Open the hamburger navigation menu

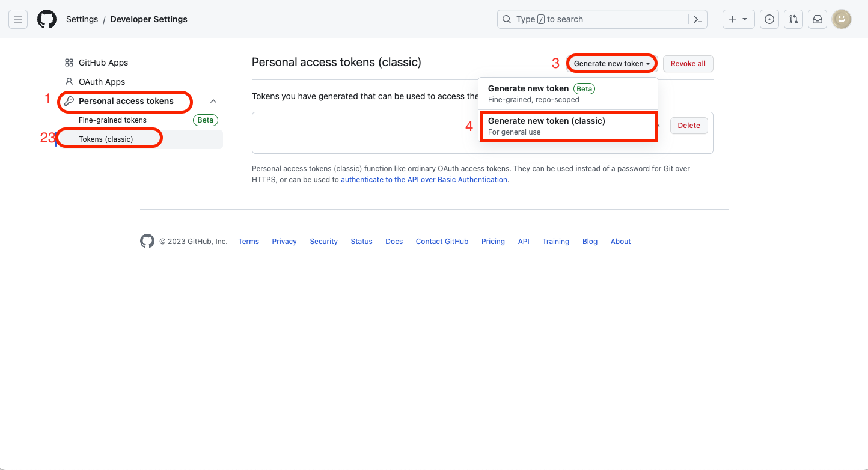pos(18,19)
